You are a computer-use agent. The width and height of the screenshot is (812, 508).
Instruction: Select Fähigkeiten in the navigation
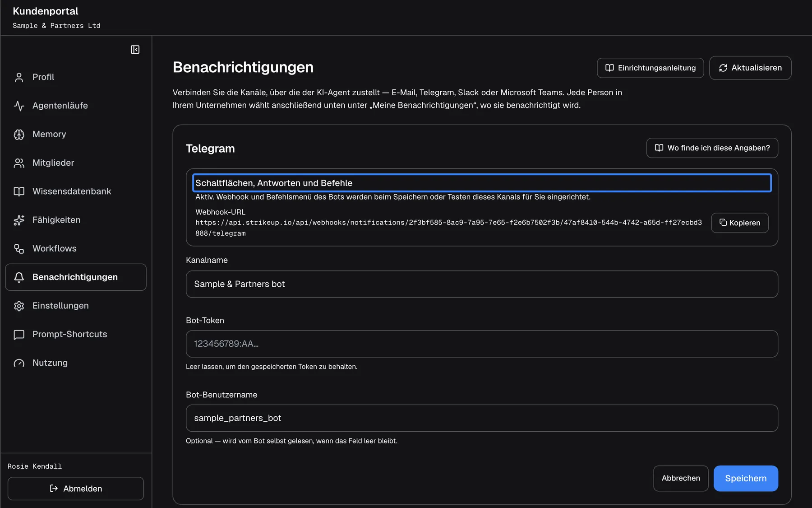[76, 220]
